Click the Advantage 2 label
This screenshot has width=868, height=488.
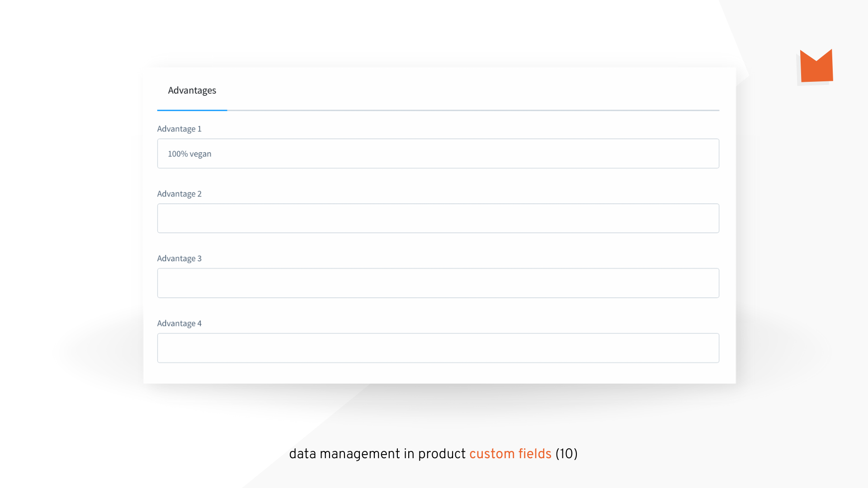click(179, 194)
